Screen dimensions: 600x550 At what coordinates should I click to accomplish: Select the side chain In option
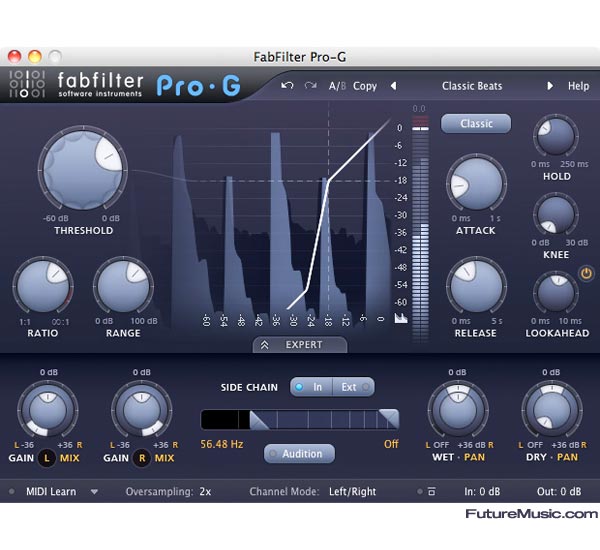tap(311, 387)
